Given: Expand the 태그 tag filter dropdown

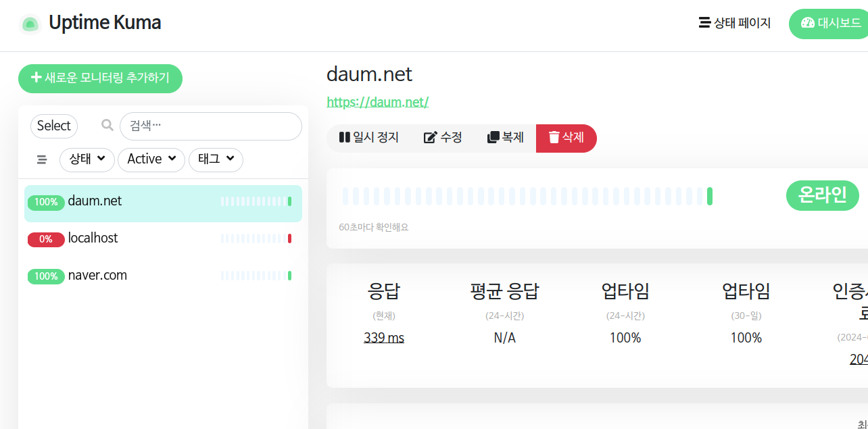Looking at the screenshot, I should (x=216, y=159).
